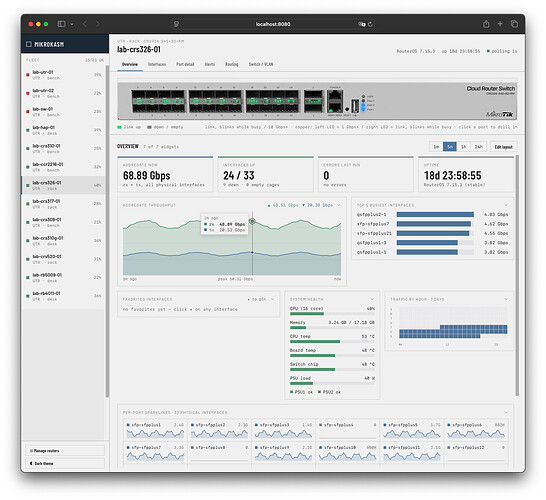
Task: Select the 24h time range
Action: (x=478, y=147)
